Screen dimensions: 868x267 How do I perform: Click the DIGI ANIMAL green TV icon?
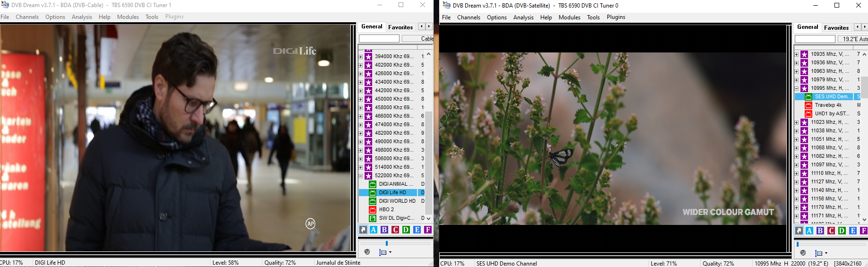373,184
